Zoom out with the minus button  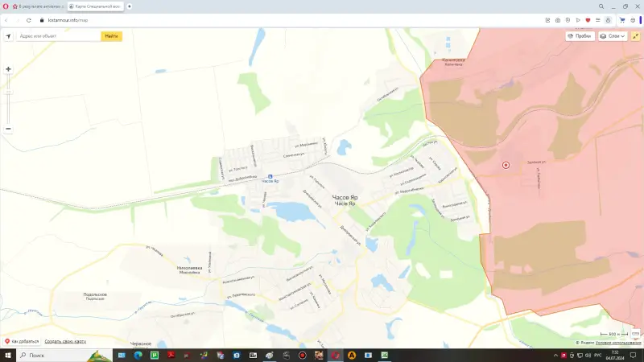point(8,128)
